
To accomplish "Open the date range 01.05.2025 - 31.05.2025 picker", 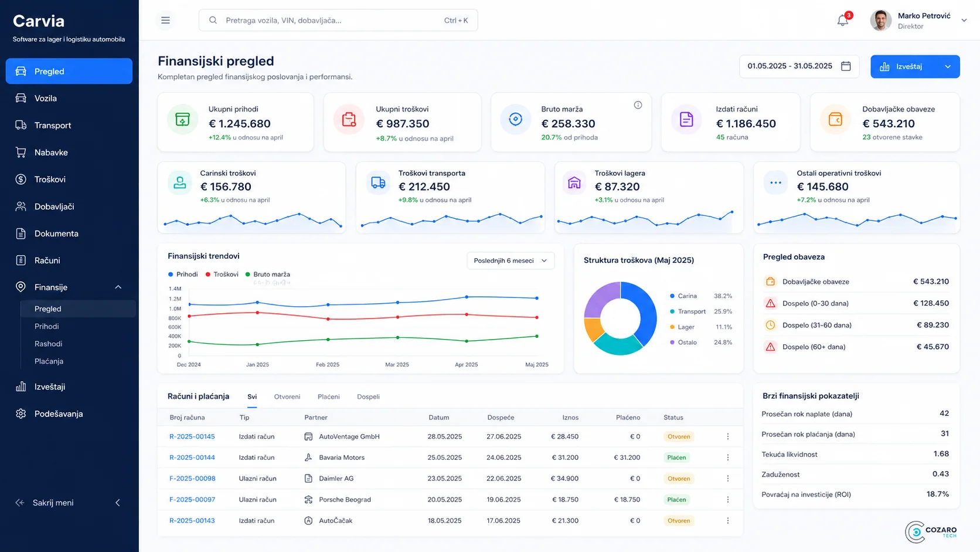I will [799, 66].
